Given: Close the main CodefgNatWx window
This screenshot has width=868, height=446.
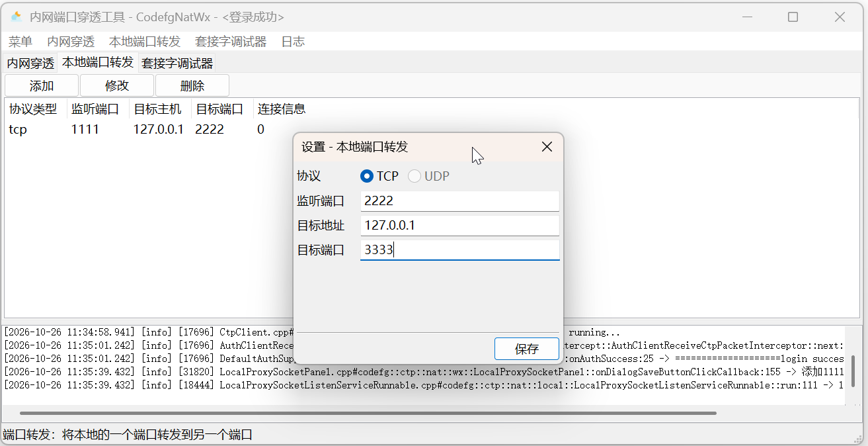Looking at the screenshot, I should pos(840,17).
